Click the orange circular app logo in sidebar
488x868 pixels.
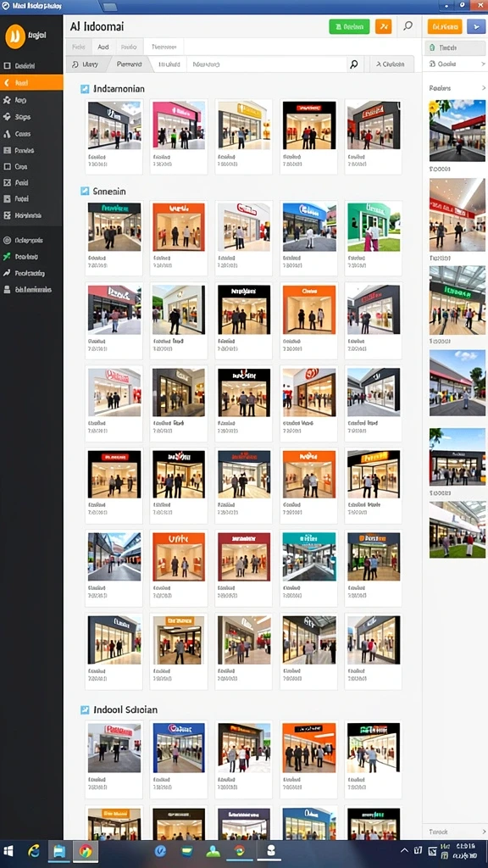point(15,36)
